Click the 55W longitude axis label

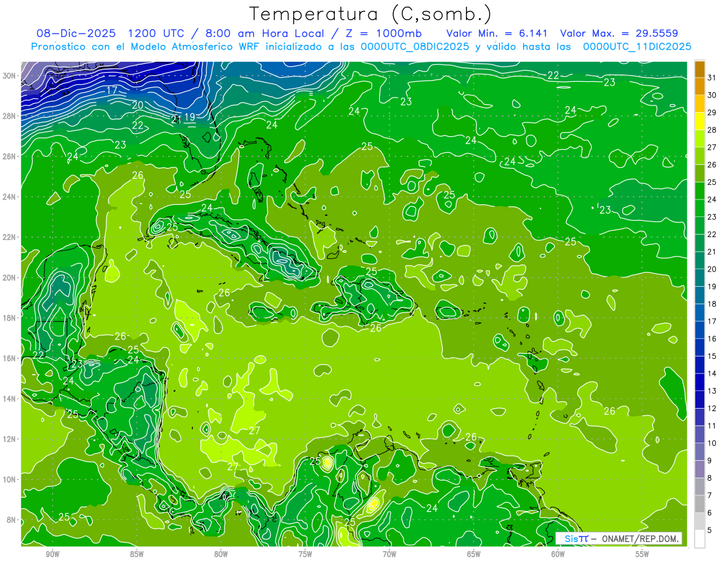click(x=642, y=555)
